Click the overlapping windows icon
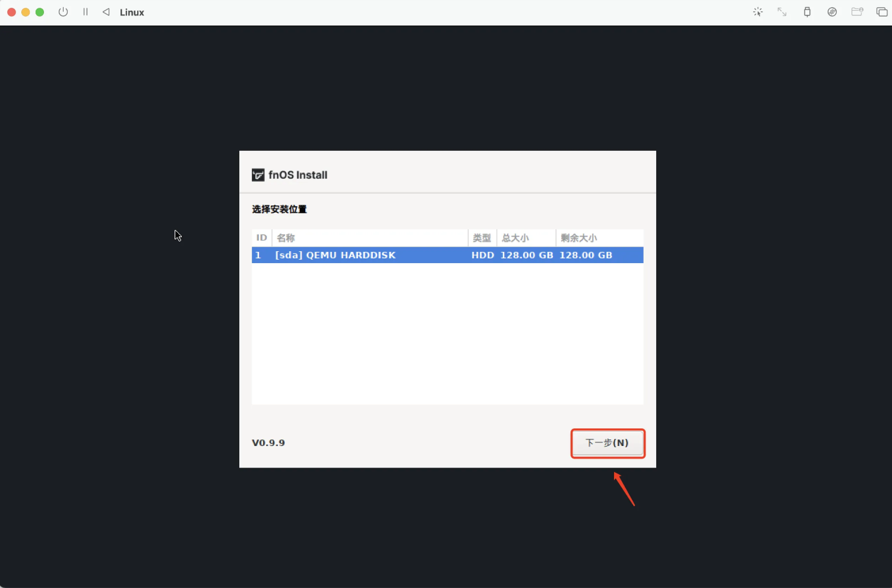Viewport: 892px width, 588px height. tap(882, 12)
